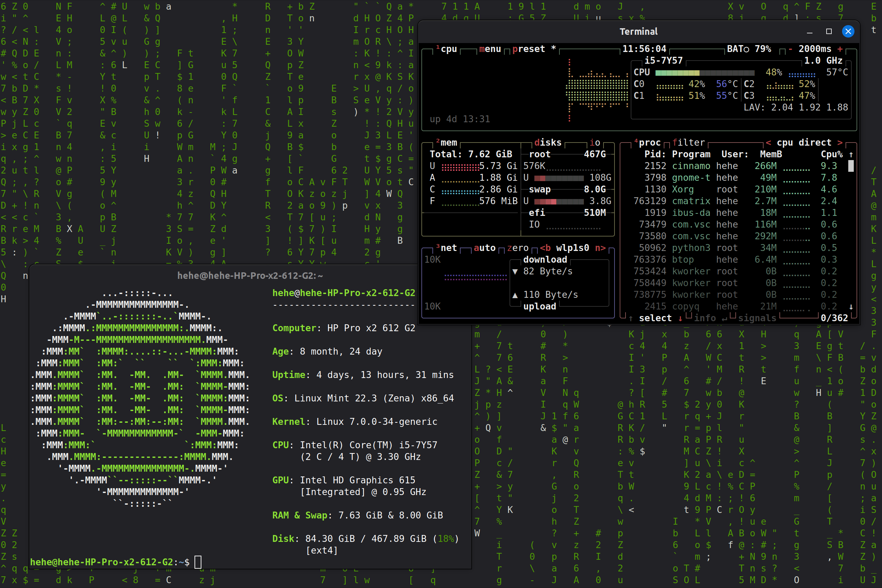This screenshot has height=588, width=882.
Task: Select the gnome-t process row
Action: coord(738,177)
